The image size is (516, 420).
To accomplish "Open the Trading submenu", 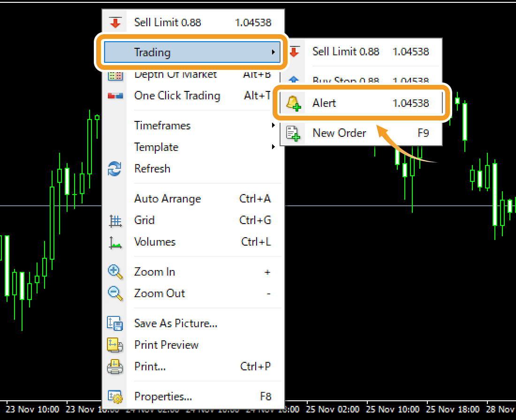I will coord(152,52).
